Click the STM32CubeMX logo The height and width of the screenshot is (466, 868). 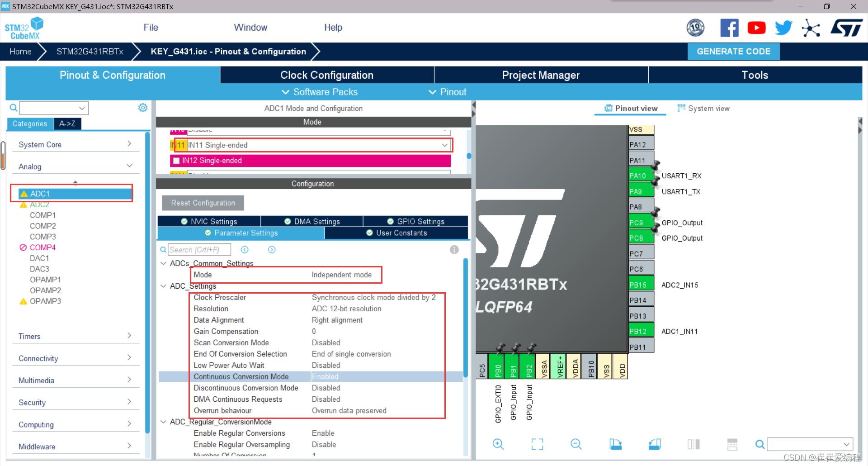click(24, 28)
